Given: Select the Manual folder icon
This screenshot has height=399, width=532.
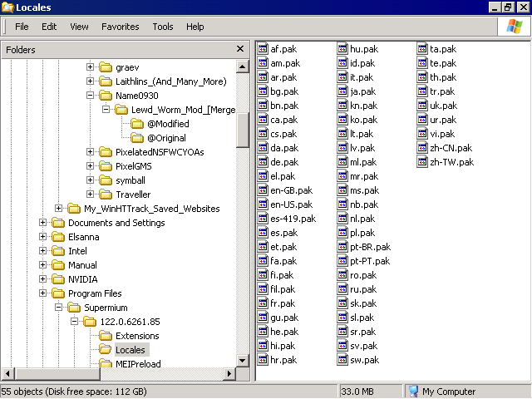Looking at the screenshot, I should click(58, 265).
